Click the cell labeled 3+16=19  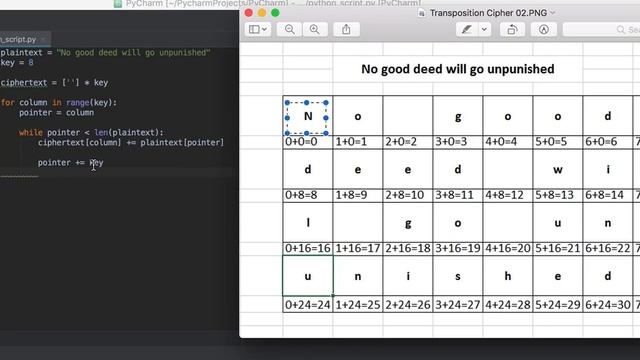pyautogui.click(x=458, y=248)
